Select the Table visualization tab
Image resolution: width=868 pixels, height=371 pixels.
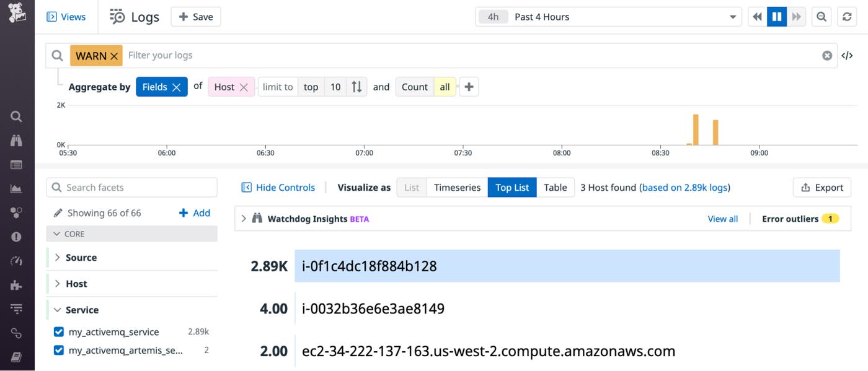(x=556, y=187)
